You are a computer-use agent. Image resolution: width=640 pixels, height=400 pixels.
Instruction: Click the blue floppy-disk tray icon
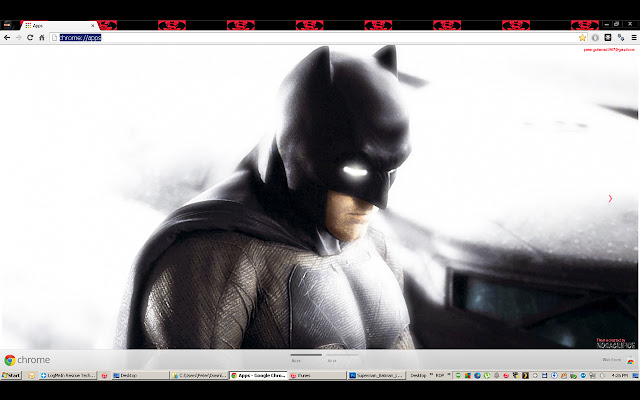pyautogui.click(x=544, y=376)
